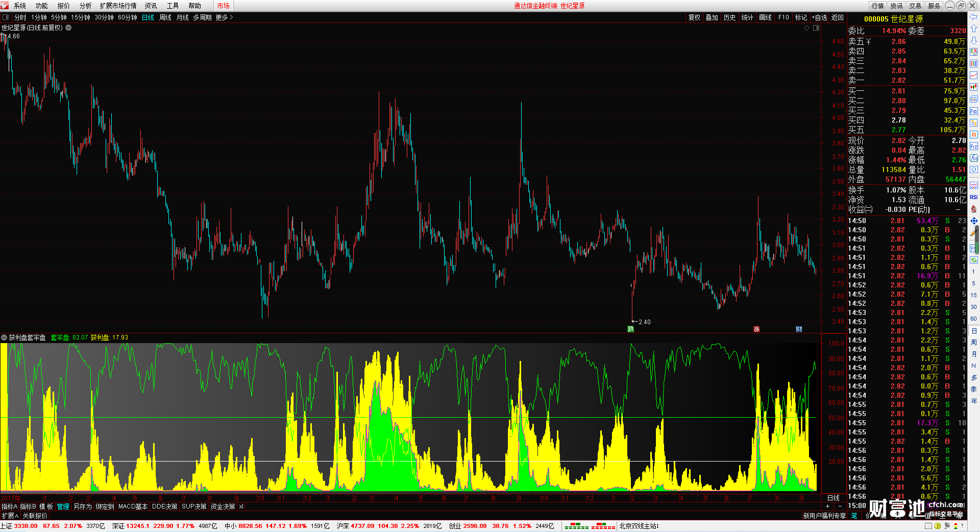This screenshot has height=532, width=980.
Task: Click the plus zoom button below chart axis
Action: click(827, 506)
